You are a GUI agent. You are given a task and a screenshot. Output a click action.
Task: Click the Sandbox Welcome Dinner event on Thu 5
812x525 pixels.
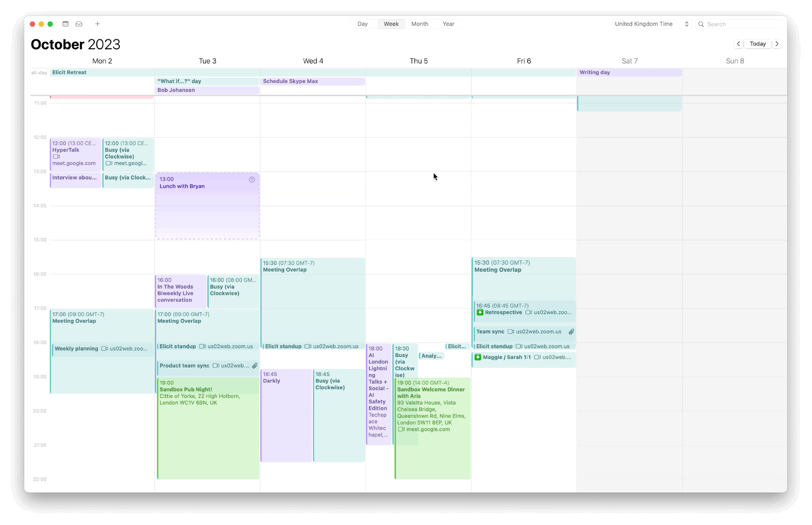(432, 409)
